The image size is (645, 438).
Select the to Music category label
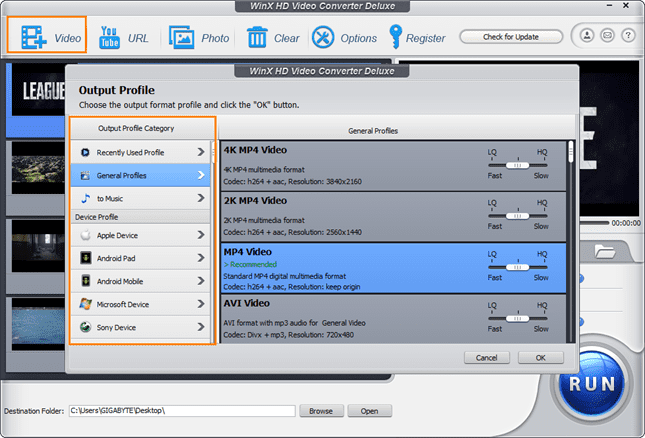pos(110,199)
